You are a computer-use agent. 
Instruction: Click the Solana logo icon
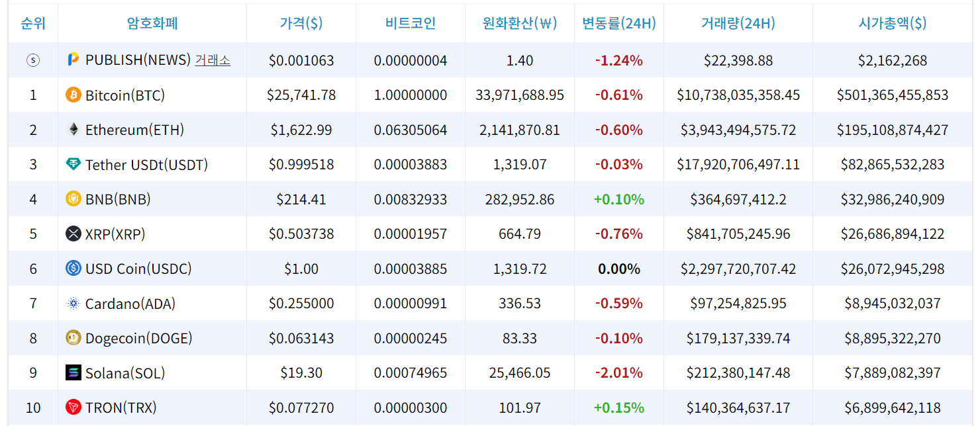pos(73,373)
